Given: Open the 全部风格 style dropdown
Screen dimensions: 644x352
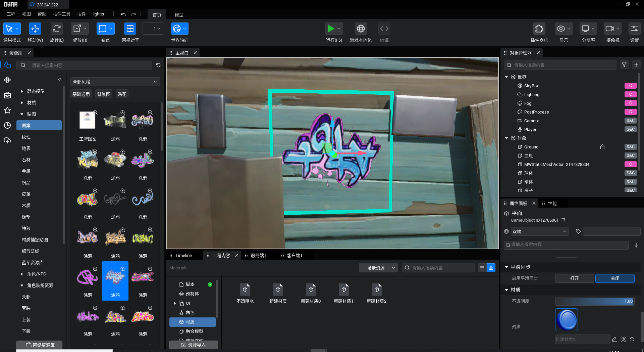Looking at the screenshot, I should (x=115, y=82).
